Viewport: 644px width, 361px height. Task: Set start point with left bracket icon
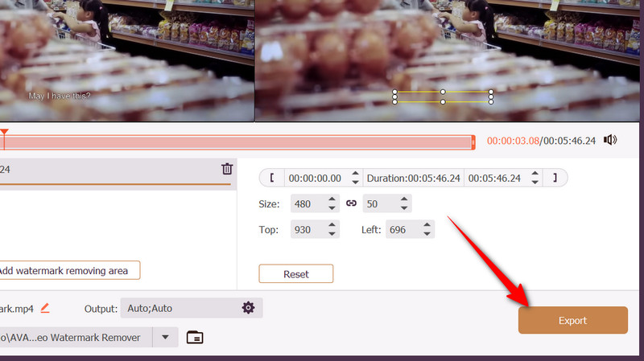[272, 178]
